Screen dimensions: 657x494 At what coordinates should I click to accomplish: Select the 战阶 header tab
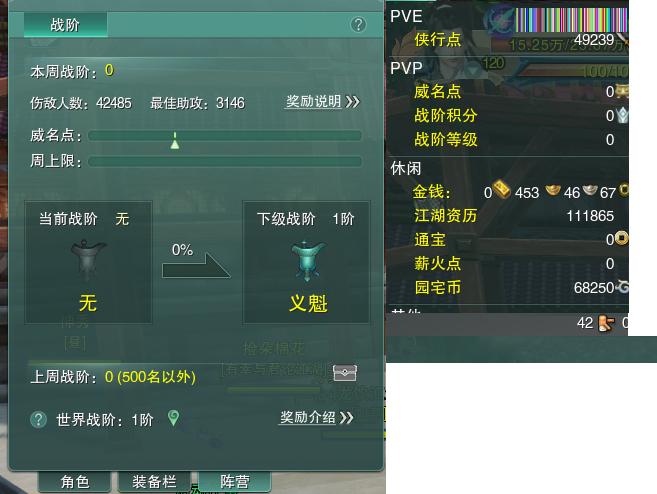pyautogui.click(x=65, y=25)
